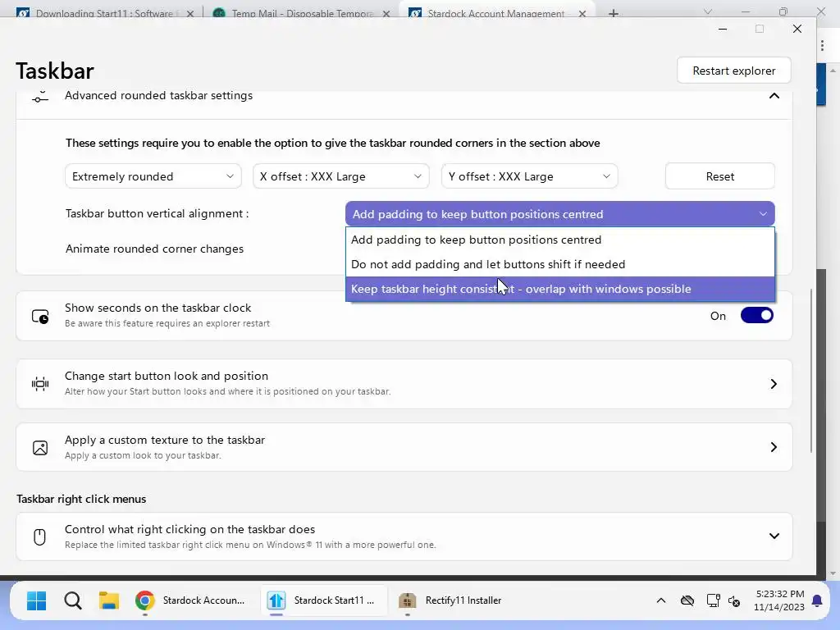Click the Animate rounded corner changes label
The height and width of the screenshot is (630, 840).
pyautogui.click(x=154, y=249)
